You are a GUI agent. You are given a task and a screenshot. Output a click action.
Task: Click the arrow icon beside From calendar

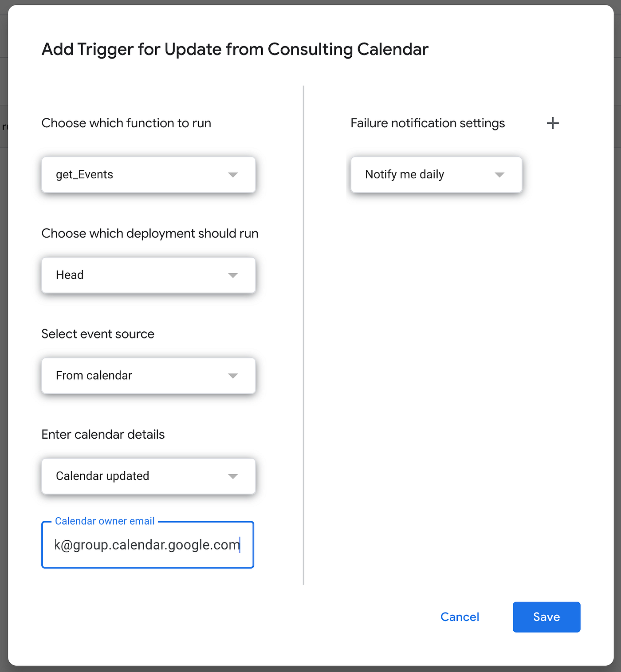[233, 376]
